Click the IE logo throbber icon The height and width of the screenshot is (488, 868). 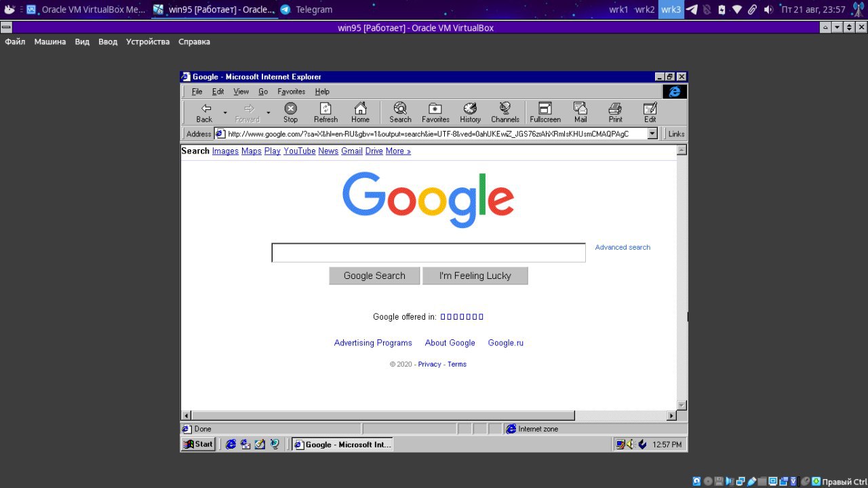coord(675,92)
